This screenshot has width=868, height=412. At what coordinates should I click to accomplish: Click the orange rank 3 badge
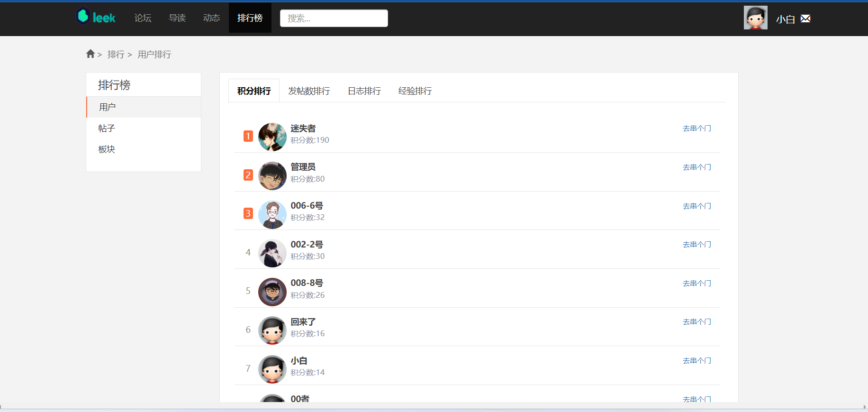248,213
